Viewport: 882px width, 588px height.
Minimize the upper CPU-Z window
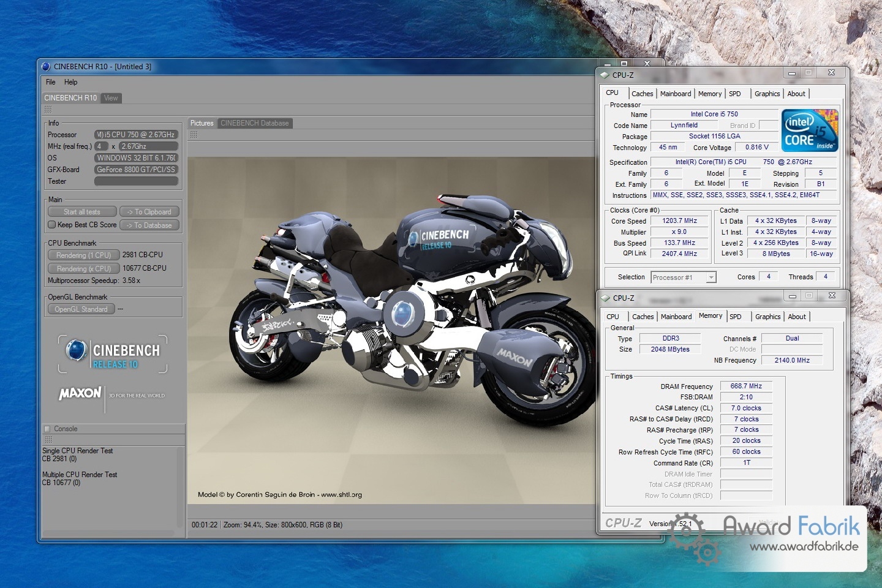(792, 73)
